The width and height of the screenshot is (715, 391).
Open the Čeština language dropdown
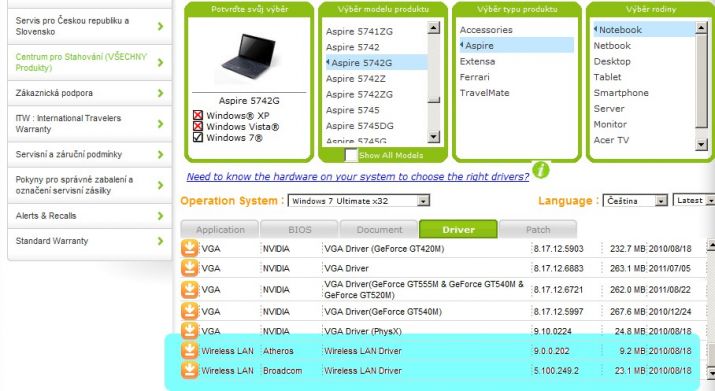tap(635, 201)
